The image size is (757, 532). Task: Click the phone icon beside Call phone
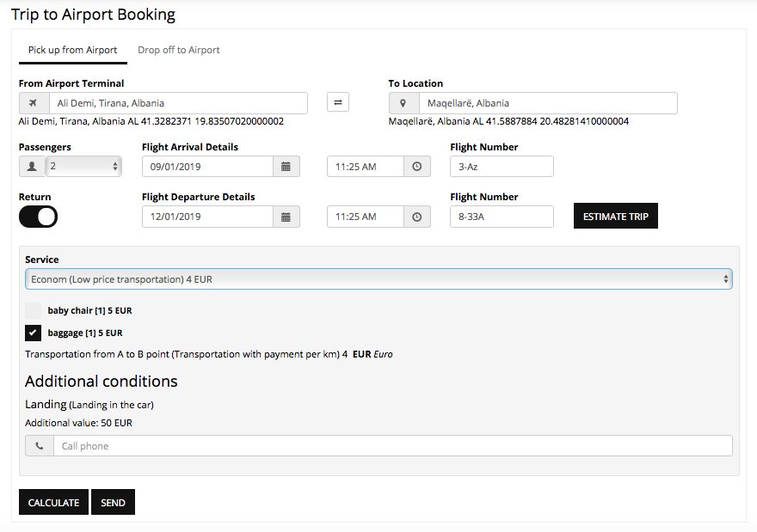pos(40,446)
